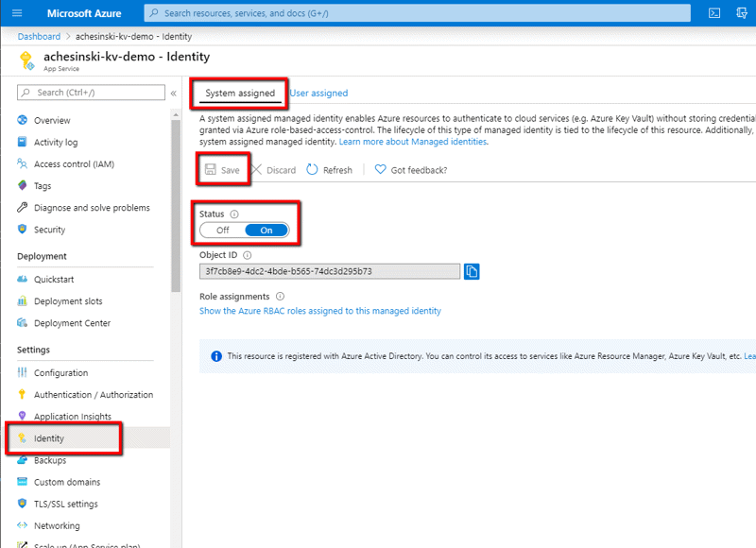
Task: Click the Diagnose and solve problems wrench icon
Action: [x=22, y=207]
